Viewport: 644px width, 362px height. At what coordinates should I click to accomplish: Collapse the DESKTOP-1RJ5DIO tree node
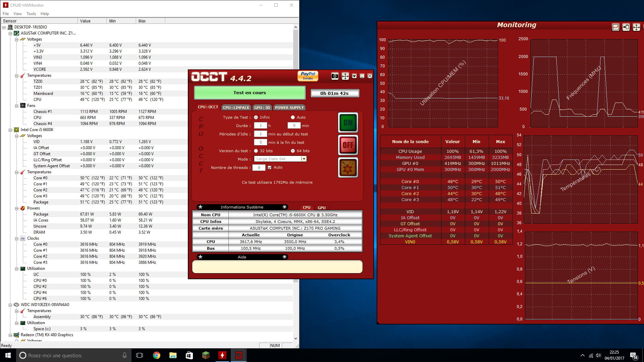4,27
